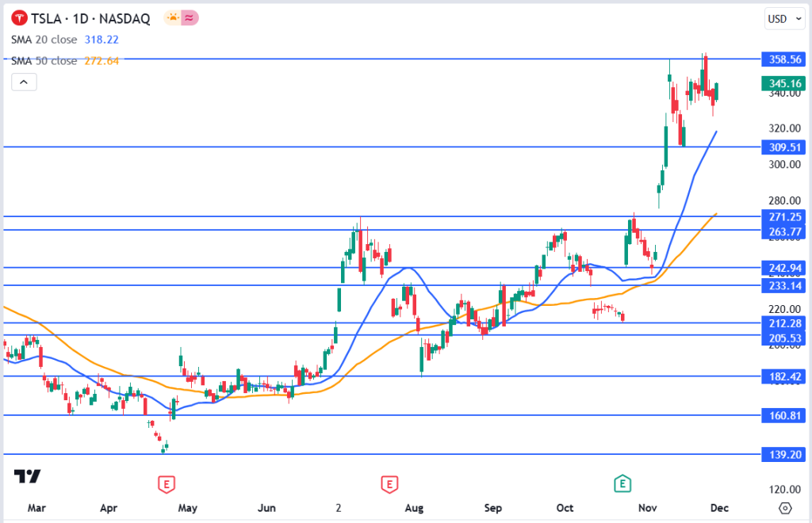Image resolution: width=812 pixels, height=523 pixels.
Task: Open the USD currency dropdown
Action: (780, 18)
